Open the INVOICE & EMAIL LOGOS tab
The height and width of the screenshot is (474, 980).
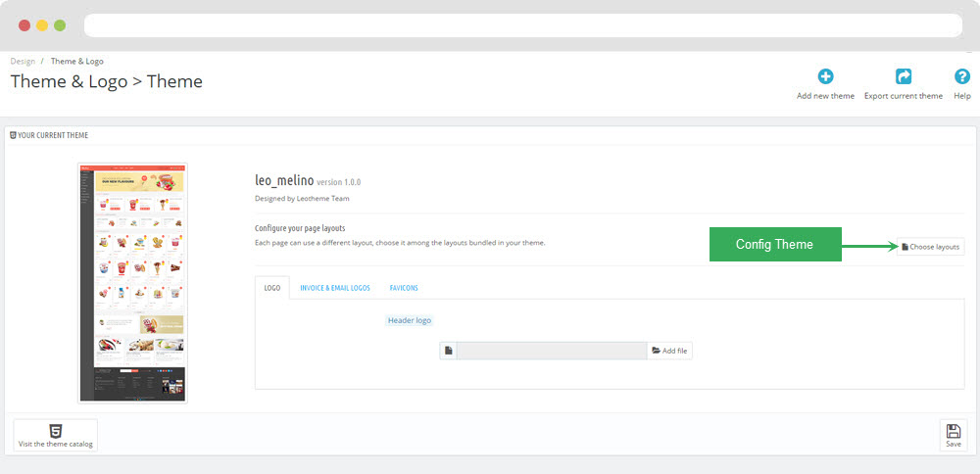click(x=334, y=289)
